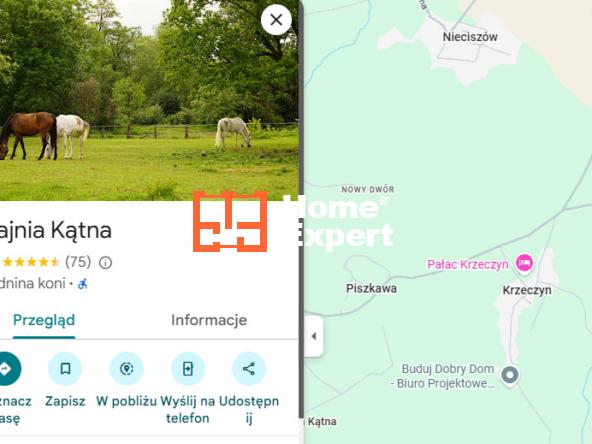Switch to the Przegląd tab
The image size is (592, 444).
pos(44,320)
